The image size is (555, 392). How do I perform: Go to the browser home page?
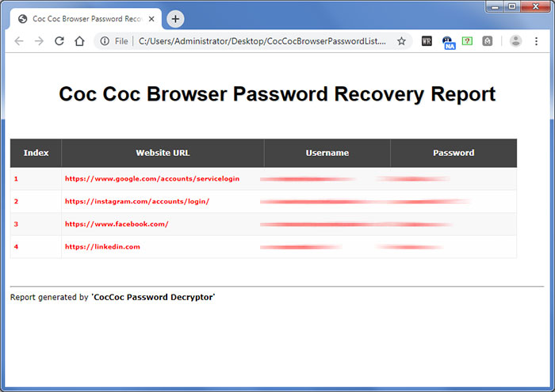click(79, 41)
